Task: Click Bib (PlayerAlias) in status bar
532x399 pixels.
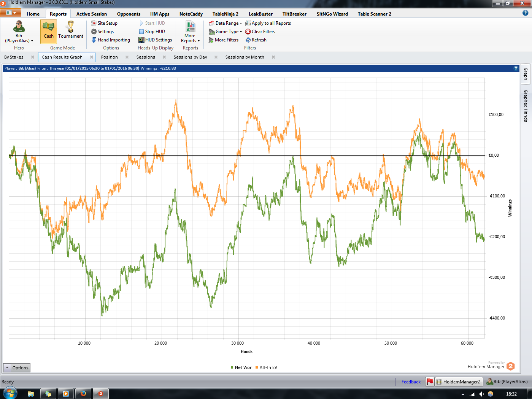Action: [507, 382]
